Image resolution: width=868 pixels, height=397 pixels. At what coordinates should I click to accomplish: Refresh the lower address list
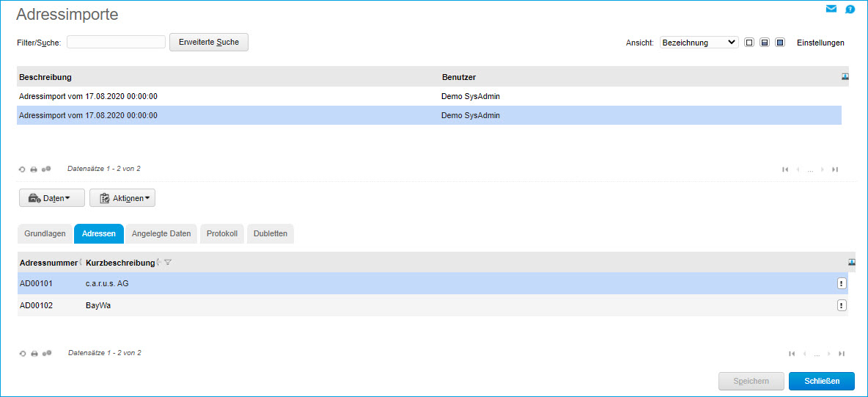coord(23,353)
